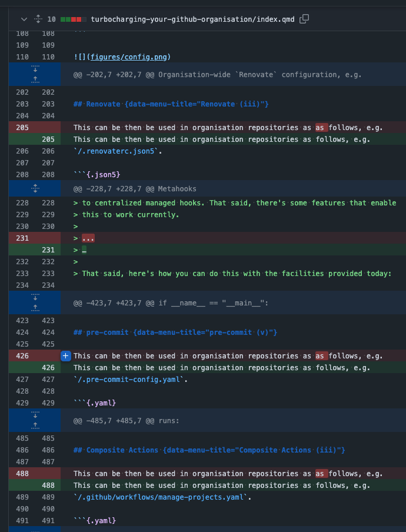
Task: Collapse the index.qmd file diff
Action: 23,19
